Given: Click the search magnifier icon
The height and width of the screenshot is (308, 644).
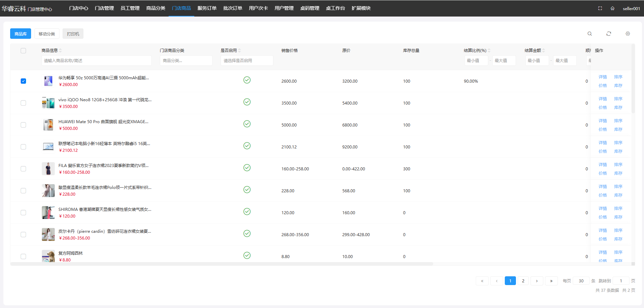Looking at the screenshot, I should (590, 34).
